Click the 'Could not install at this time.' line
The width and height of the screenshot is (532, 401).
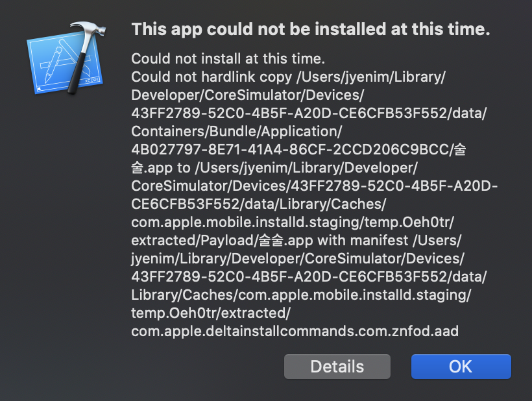tap(228, 58)
